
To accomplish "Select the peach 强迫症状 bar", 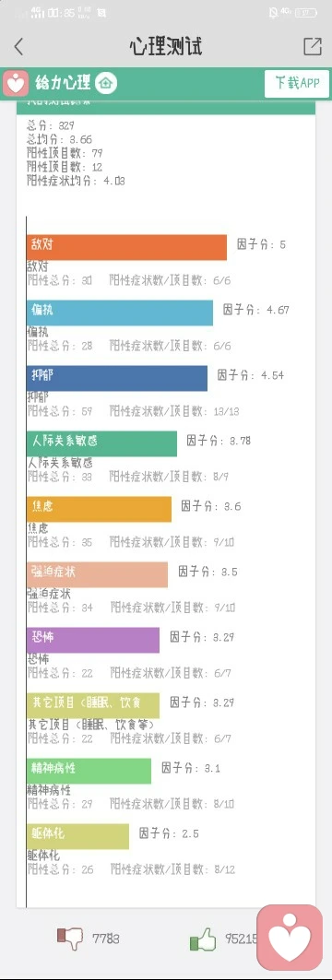I will (98, 574).
